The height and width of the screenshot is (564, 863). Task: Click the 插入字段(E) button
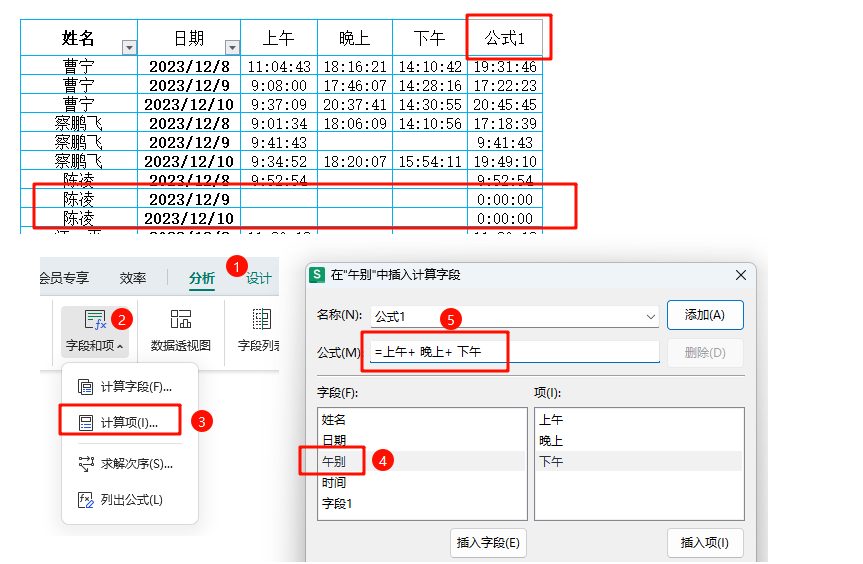pyautogui.click(x=488, y=543)
